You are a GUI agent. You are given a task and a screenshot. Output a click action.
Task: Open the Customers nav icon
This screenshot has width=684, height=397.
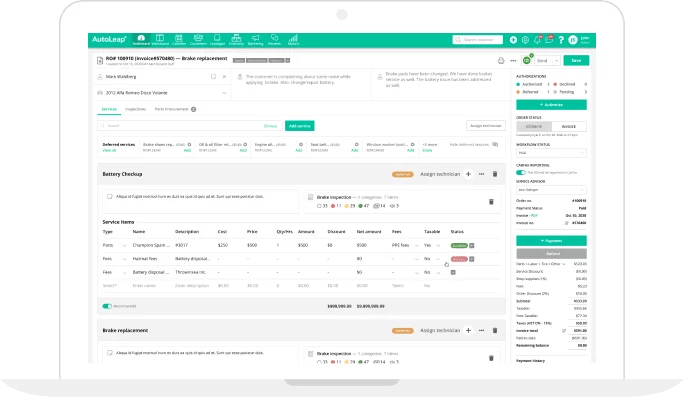pos(198,40)
